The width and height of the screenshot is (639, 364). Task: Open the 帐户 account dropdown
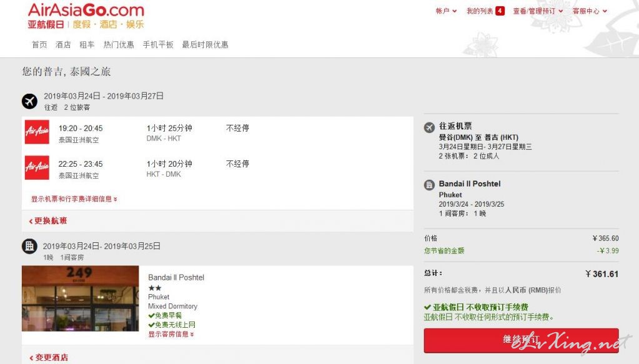point(446,11)
